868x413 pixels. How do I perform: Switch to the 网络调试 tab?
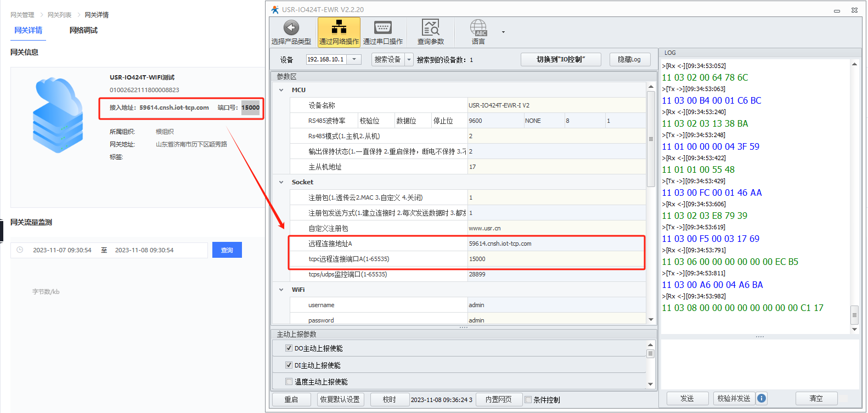83,30
